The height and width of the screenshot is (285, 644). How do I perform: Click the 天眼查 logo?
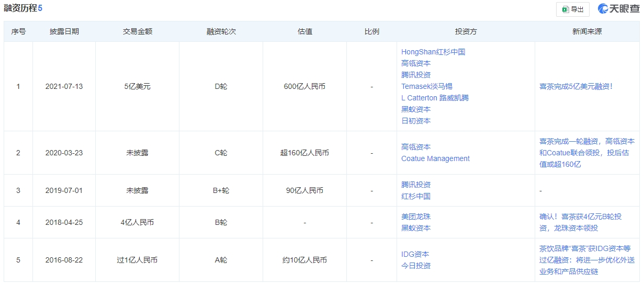[x=618, y=9]
